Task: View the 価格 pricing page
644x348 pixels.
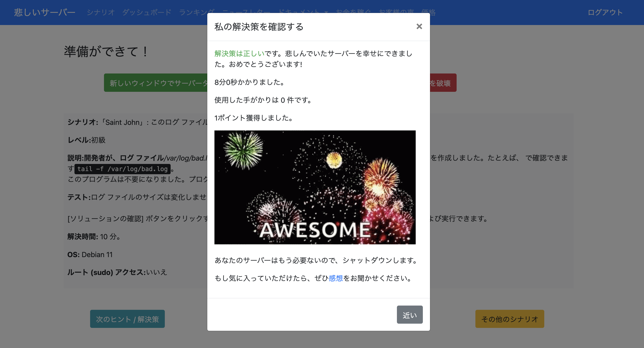Action: tap(428, 12)
